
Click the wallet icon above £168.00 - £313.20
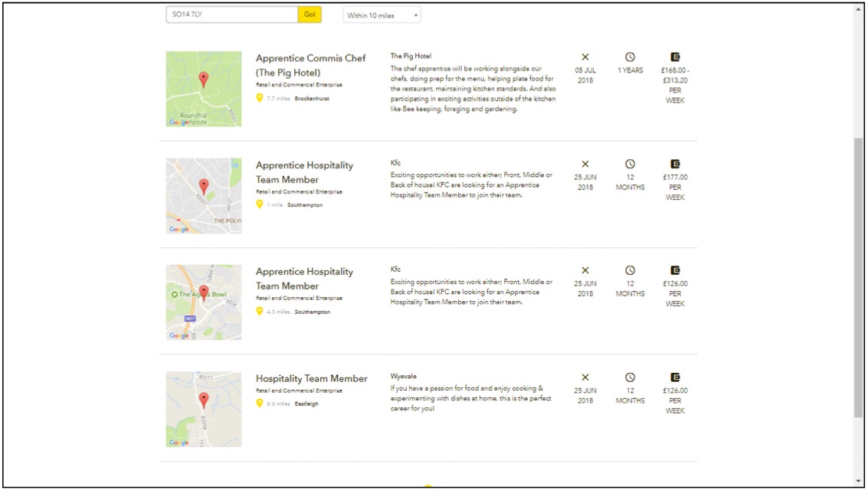click(675, 57)
